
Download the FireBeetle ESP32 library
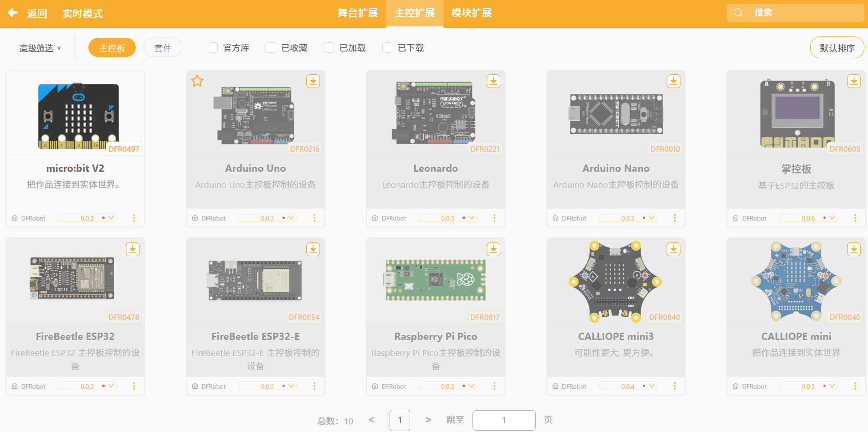pyautogui.click(x=133, y=249)
